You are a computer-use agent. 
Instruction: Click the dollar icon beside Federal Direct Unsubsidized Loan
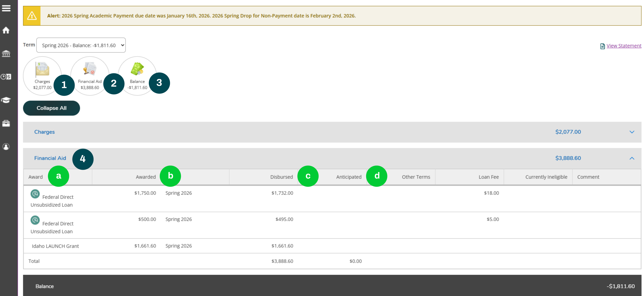(x=35, y=194)
